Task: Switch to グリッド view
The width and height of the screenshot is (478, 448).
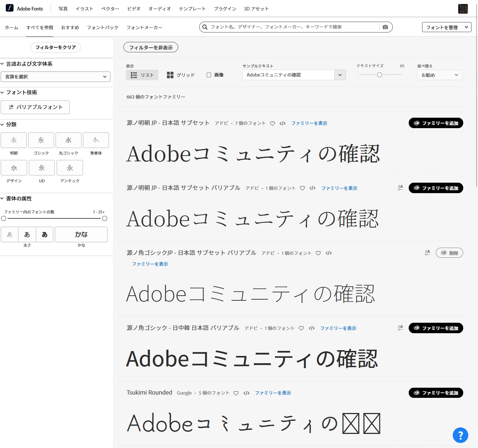Action: pos(181,75)
